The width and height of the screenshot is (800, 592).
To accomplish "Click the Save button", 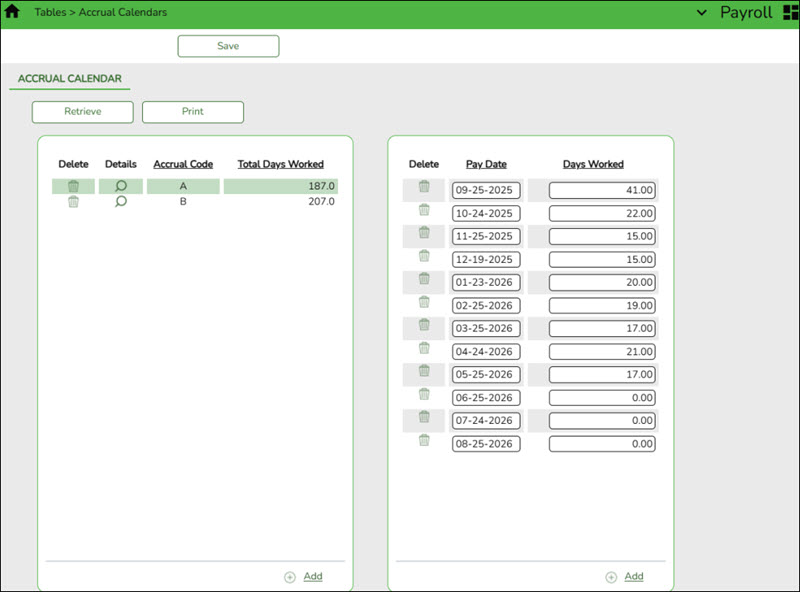I will pos(227,45).
